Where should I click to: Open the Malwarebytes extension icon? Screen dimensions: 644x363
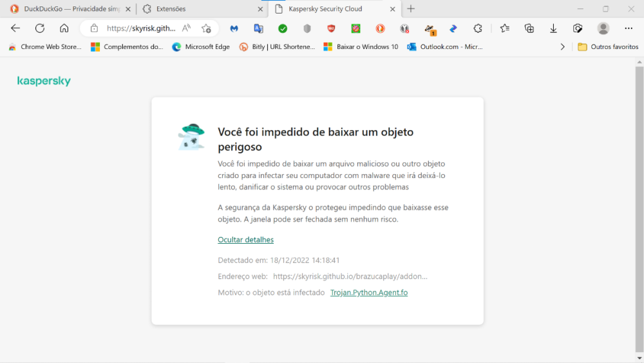[x=234, y=28]
